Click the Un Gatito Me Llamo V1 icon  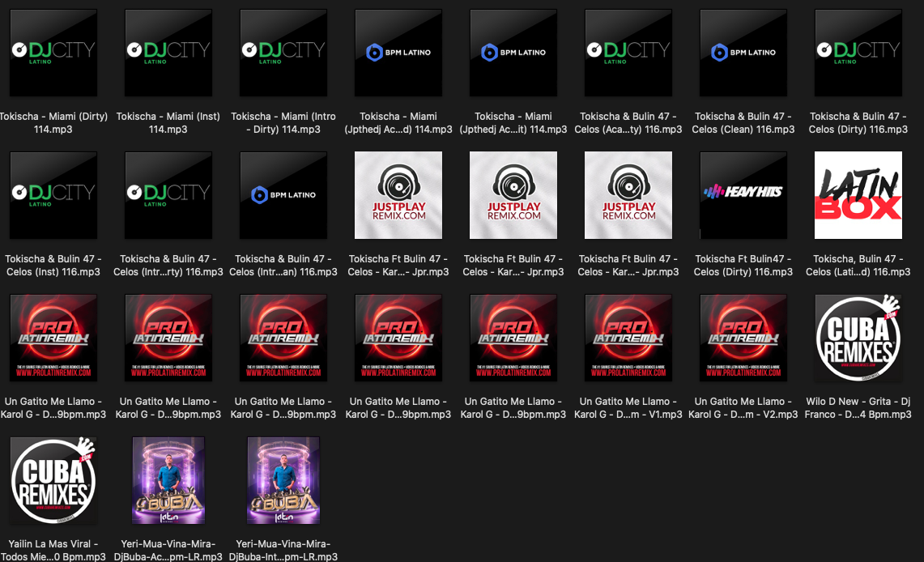coord(628,338)
